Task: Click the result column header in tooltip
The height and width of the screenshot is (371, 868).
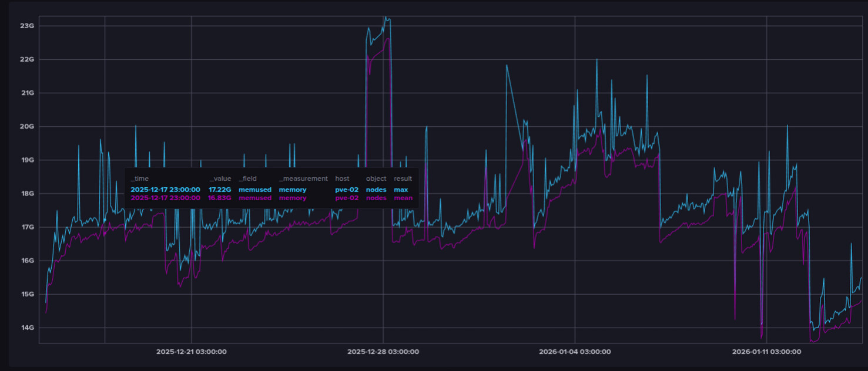Action: click(403, 178)
